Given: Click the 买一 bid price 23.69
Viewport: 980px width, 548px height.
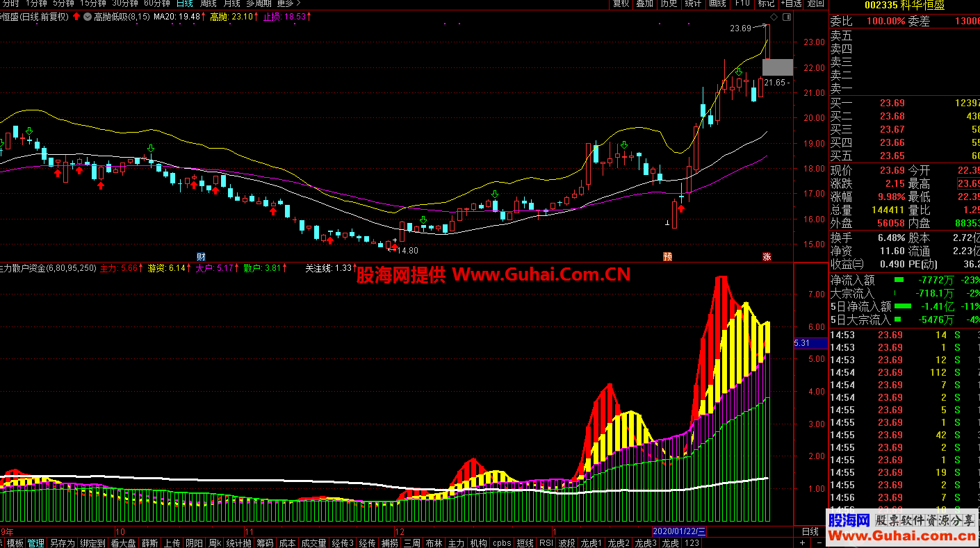Looking at the screenshot, I should click(x=892, y=103).
